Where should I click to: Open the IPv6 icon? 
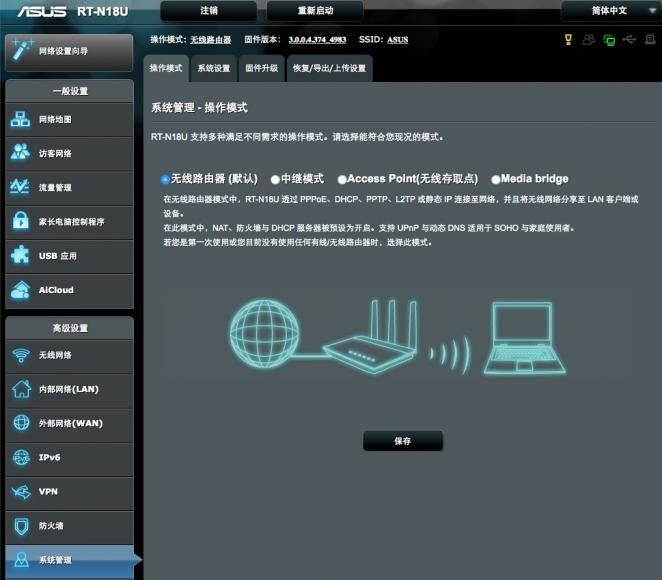tap(21, 458)
